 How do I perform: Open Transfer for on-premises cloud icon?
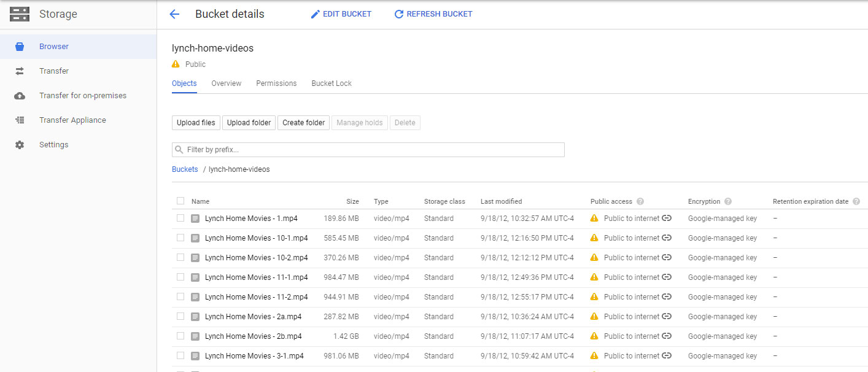(x=20, y=96)
